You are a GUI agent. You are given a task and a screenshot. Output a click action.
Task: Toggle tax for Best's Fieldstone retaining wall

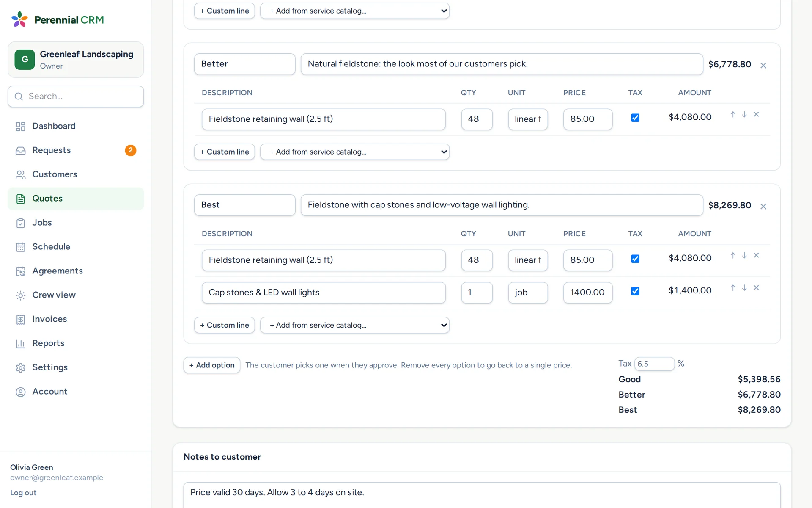(635, 259)
